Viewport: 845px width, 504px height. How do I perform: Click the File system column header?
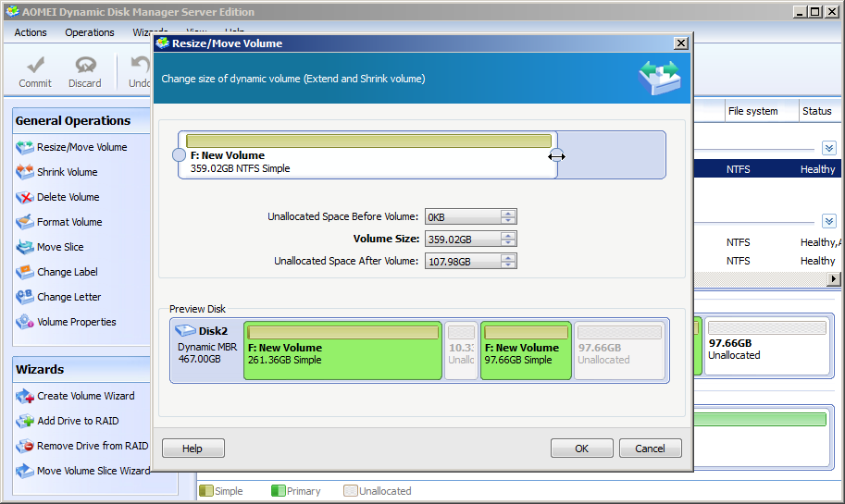click(x=761, y=111)
